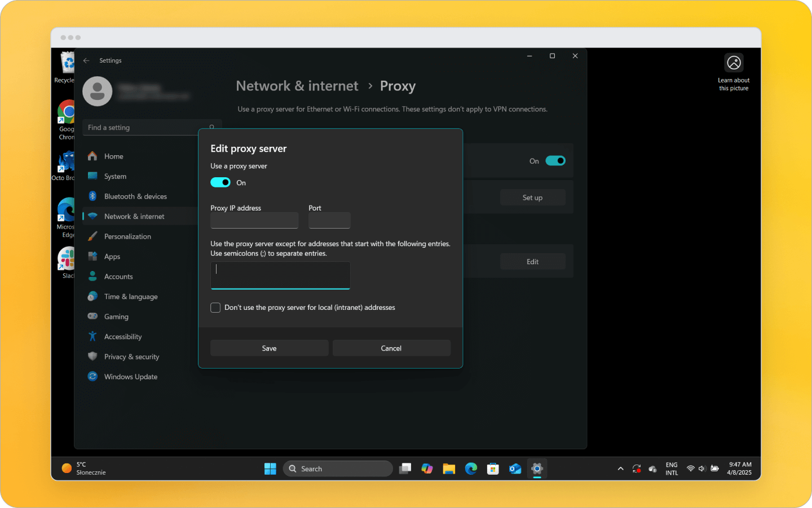This screenshot has height=508, width=812.
Task: Save the proxy server settings
Action: tap(269, 348)
